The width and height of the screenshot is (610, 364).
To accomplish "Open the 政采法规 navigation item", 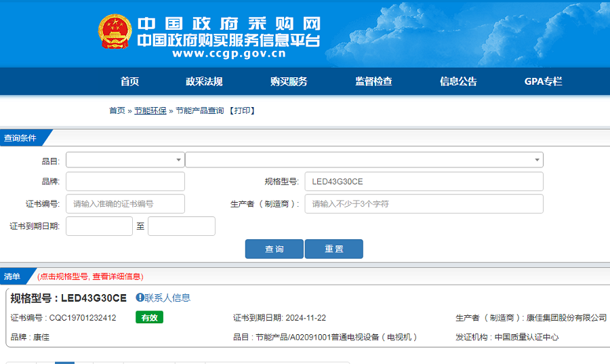I will point(204,81).
